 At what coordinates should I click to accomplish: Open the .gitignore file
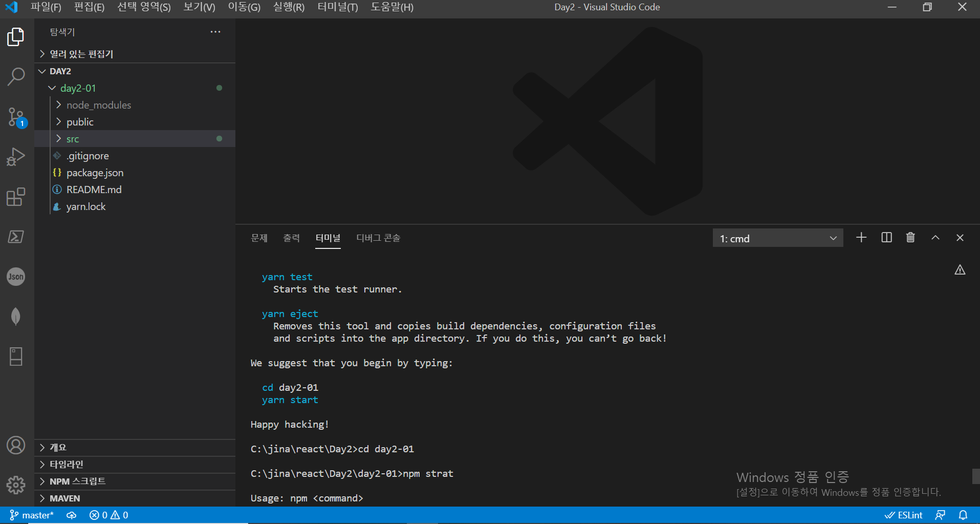click(x=135, y=156)
